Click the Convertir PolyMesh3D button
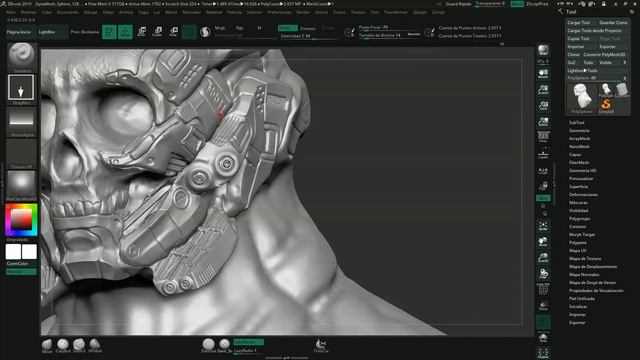This screenshot has width=640, height=360. coord(604,55)
